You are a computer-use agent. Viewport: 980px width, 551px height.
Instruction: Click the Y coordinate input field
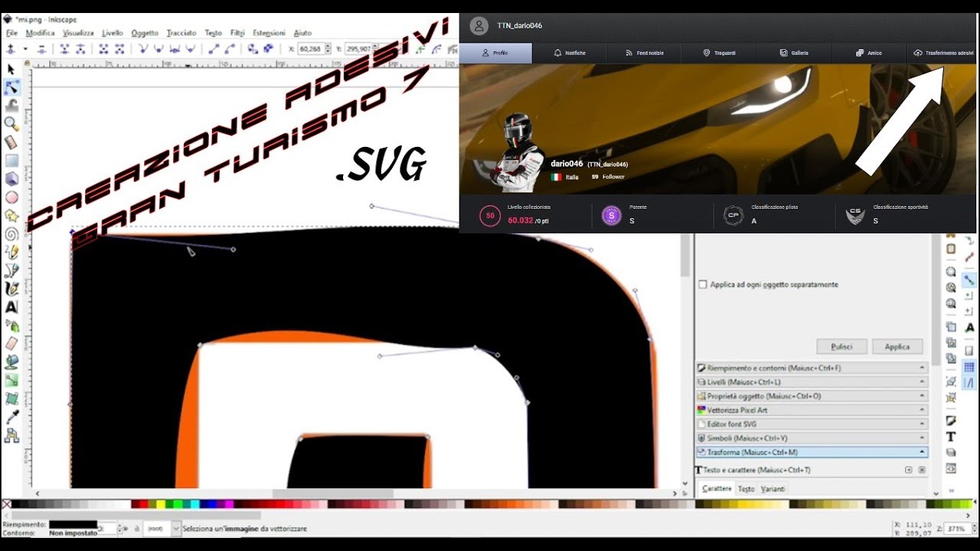tap(358, 48)
